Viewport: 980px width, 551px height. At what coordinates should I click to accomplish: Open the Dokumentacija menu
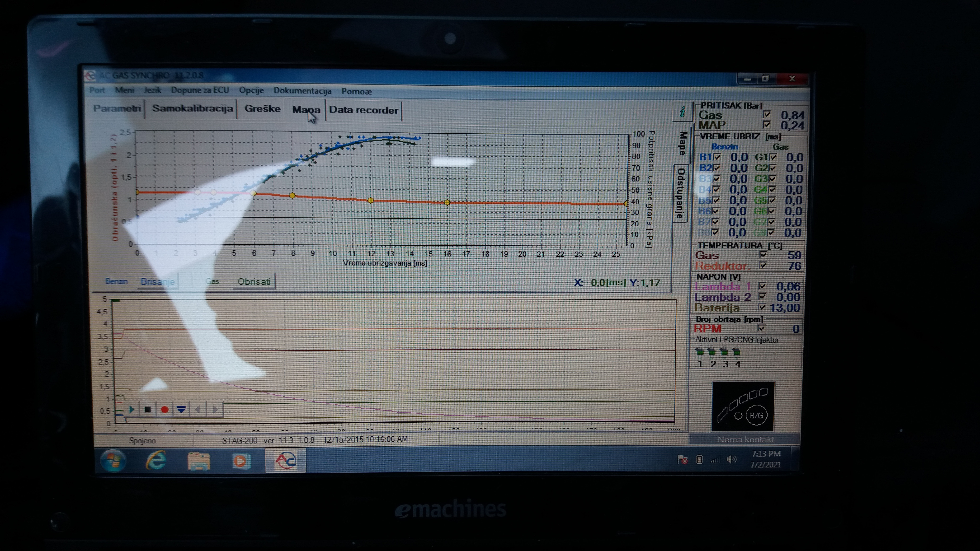pyautogui.click(x=302, y=91)
